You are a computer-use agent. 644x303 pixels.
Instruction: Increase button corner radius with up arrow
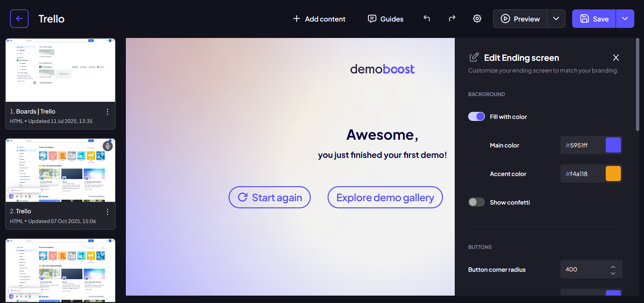[x=613, y=267]
